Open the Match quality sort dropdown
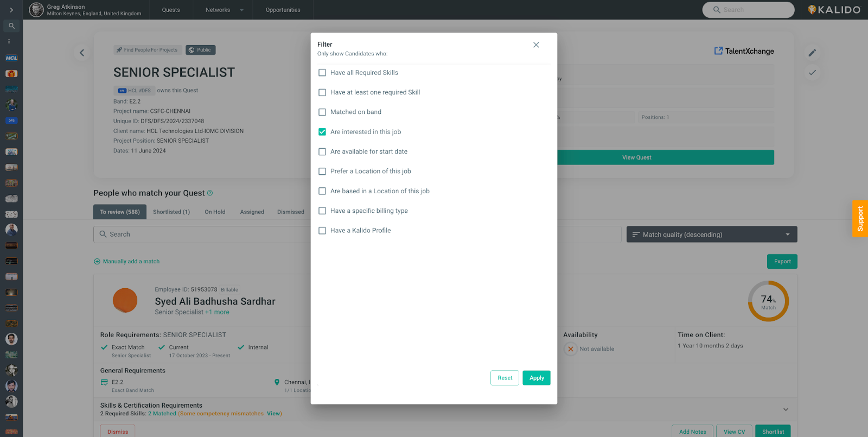This screenshot has width=868, height=437. [711, 235]
